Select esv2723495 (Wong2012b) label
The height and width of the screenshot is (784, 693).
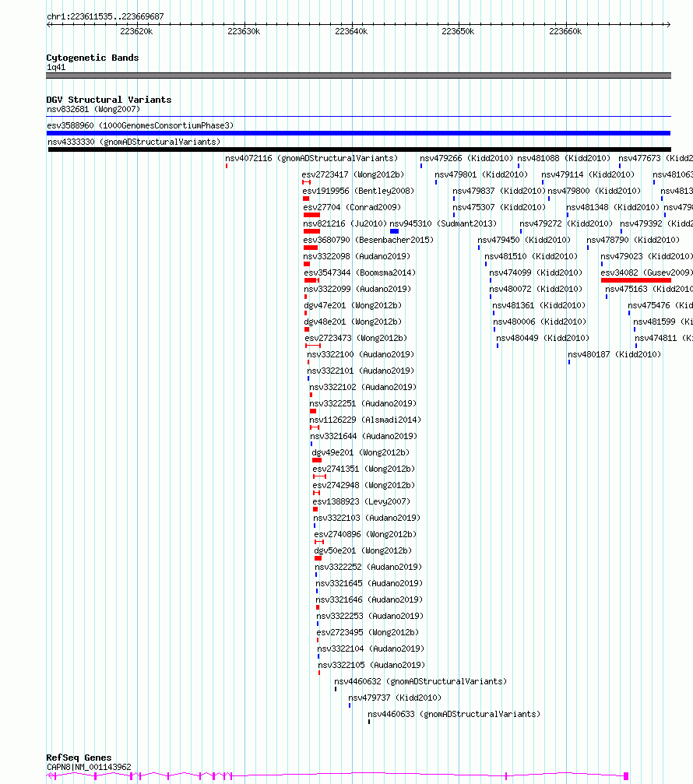(x=368, y=632)
